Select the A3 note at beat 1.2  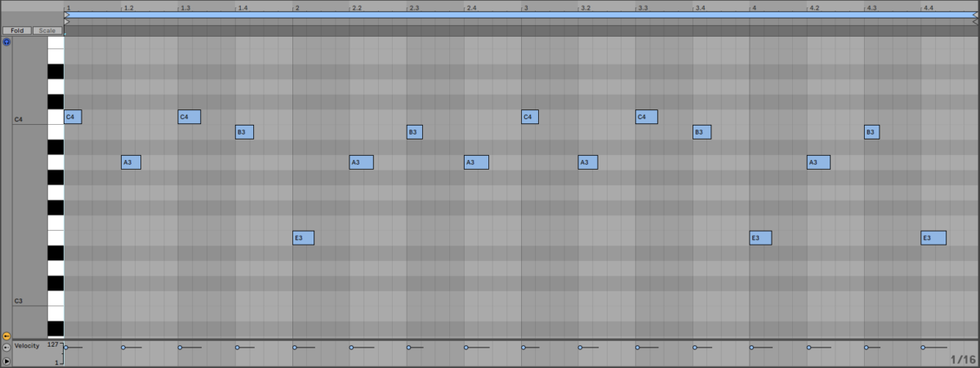coord(131,162)
